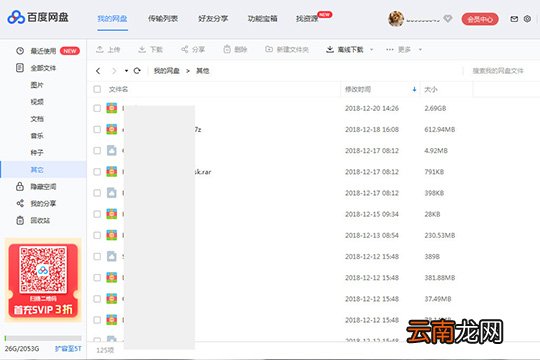The height and width of the screenshot is (360, 540).
Task: Switch to the 我的网盘 tab
Action: (x=112, y=19)
